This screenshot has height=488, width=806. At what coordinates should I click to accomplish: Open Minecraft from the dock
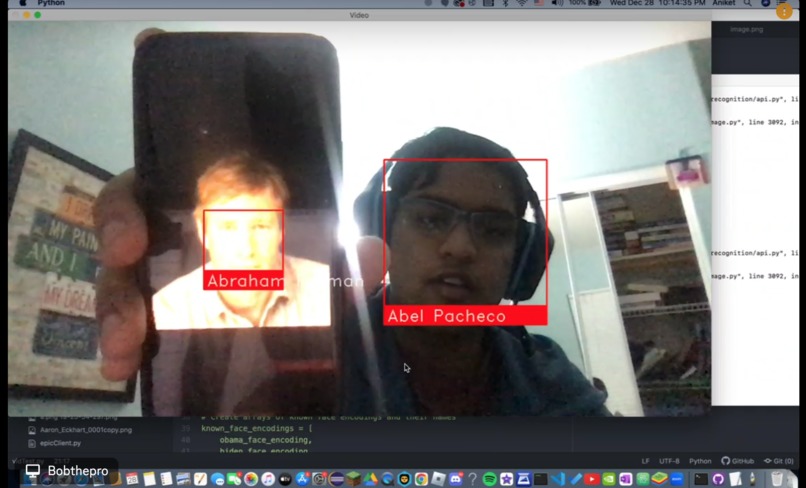click(x=353, y=479)
